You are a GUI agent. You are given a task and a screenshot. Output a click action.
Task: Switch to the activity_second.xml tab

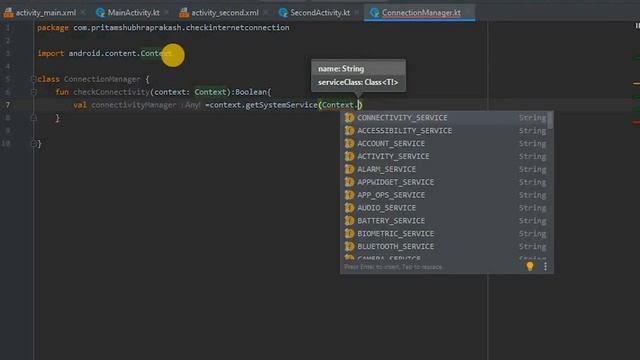coord(224,13)
